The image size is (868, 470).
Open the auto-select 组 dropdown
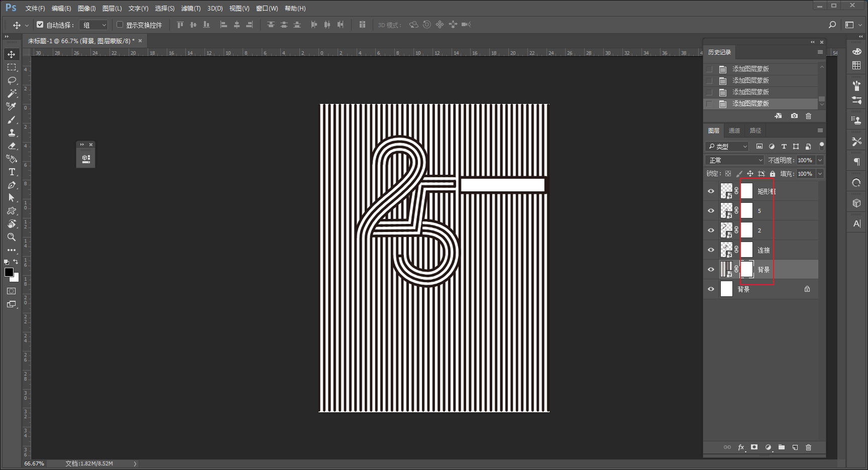(x=94, y=25)
